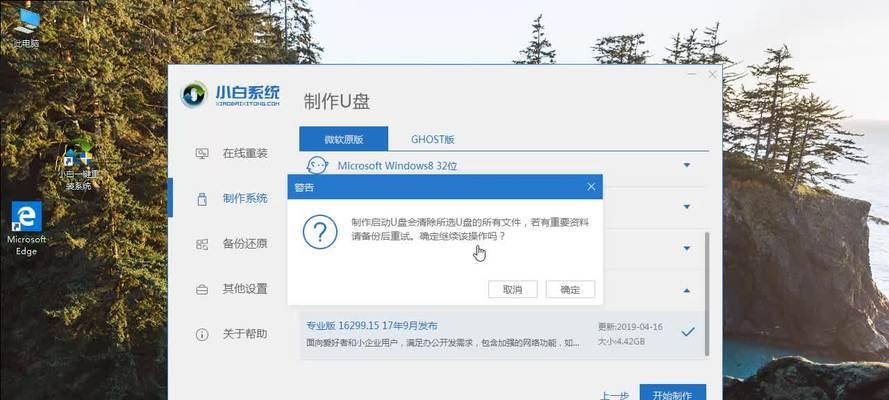The height and width of the screenshot is (400, 889).
Task: Open 关于帮助 in the sidebar
Action: [x=245, y=334]
